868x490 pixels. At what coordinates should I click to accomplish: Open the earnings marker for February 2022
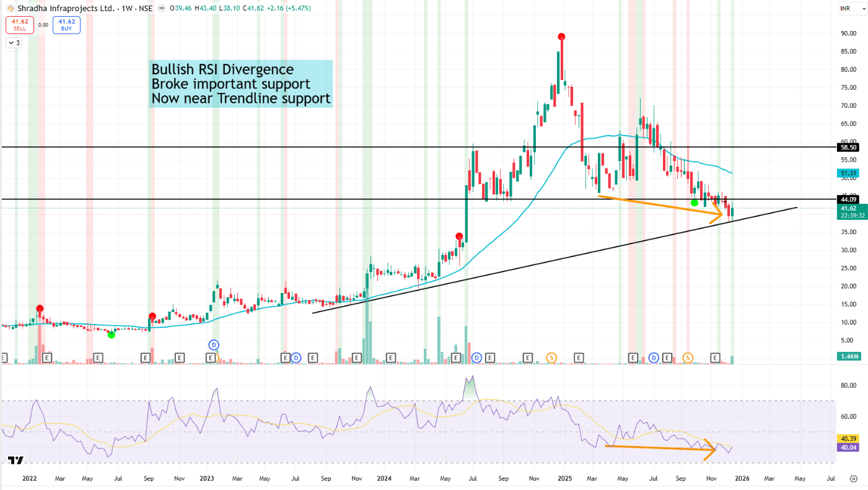[47, 357]
